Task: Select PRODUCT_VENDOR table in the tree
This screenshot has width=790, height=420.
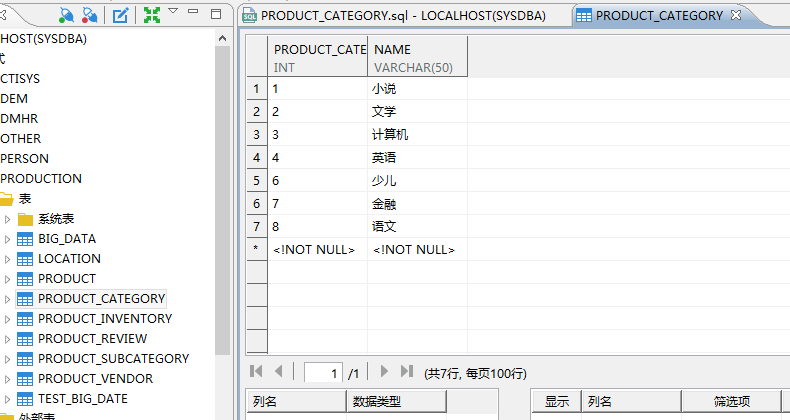Action: click(96, 379)
